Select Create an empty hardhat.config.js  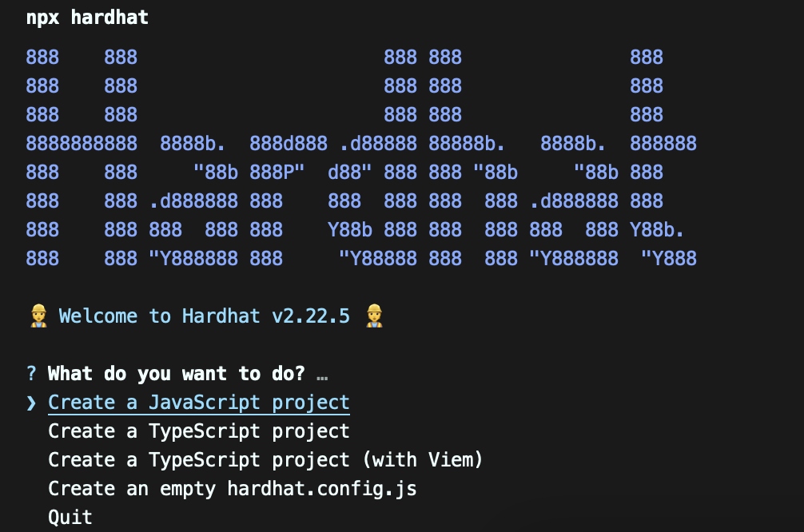[x=233, y=489]
